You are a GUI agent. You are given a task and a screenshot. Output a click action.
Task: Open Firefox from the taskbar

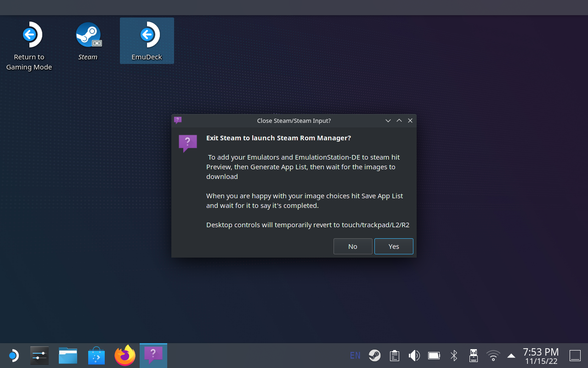pos(124,355)
